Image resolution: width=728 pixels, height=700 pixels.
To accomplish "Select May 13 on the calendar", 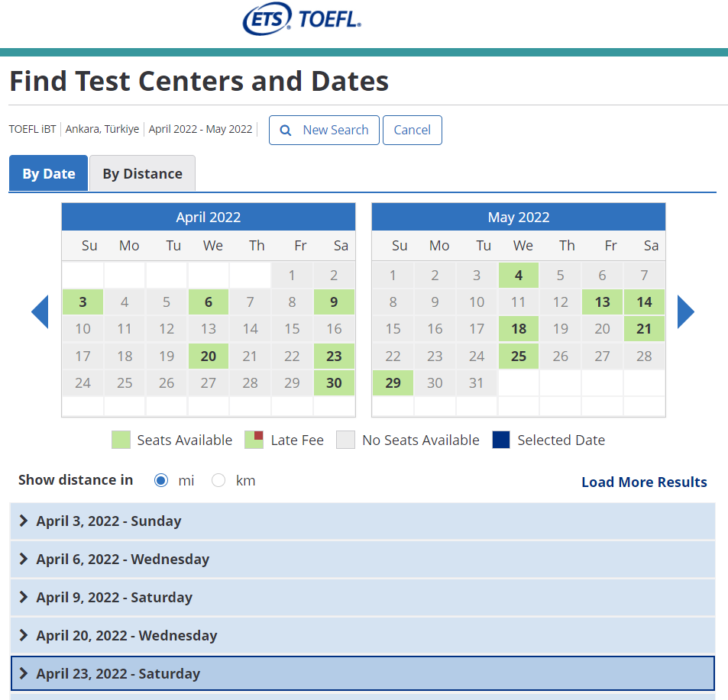I will [602, 302].
